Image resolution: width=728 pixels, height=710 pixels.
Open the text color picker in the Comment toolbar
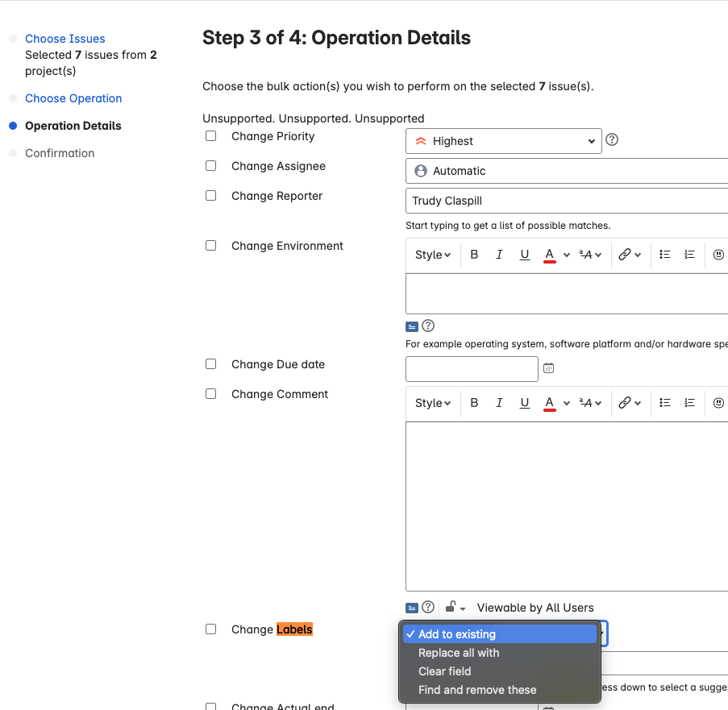tap(551, 402)
